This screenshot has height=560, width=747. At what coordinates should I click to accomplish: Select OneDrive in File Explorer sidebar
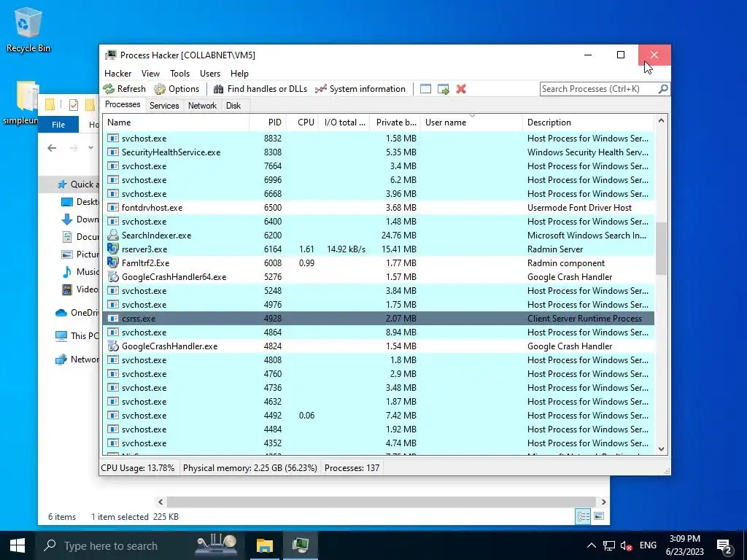click(x=77, y=313)
